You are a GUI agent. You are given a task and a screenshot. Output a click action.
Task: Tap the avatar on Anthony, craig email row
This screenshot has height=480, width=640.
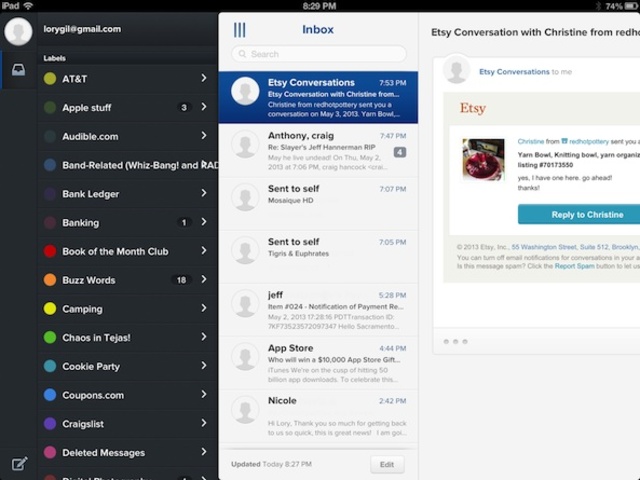click(x=245, y=144)
